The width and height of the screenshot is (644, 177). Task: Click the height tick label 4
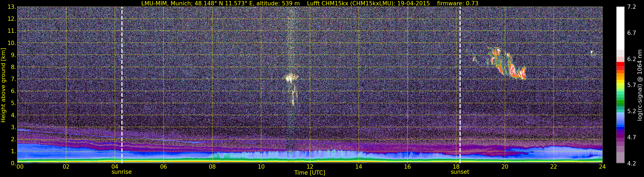click(13, 115)
